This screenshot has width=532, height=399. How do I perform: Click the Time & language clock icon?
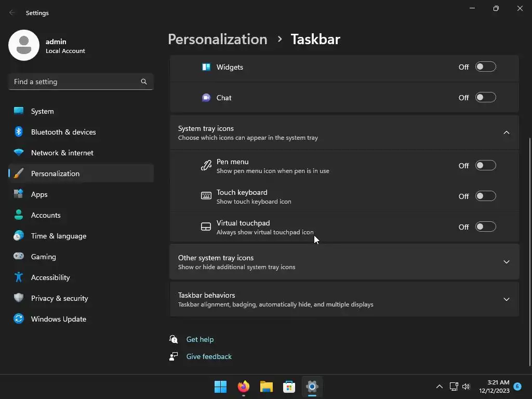19,235
